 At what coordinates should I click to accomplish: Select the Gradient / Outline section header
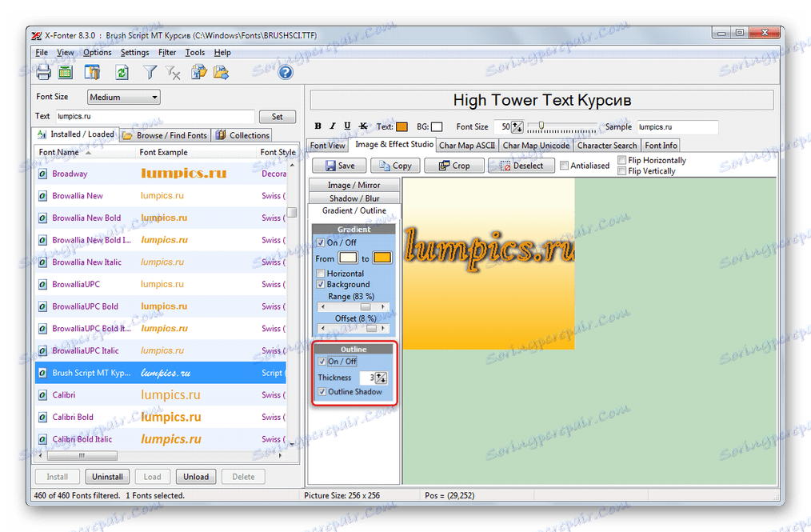[354, 210]
